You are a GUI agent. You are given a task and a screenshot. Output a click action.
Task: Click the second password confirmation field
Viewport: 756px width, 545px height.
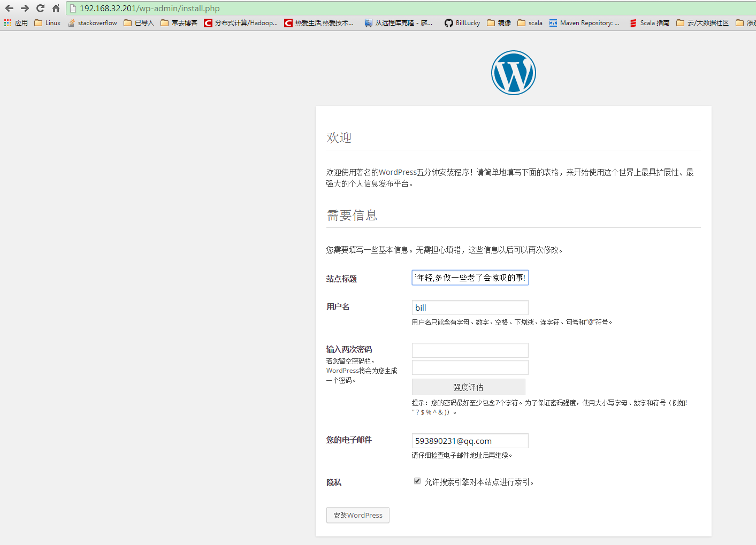coord(470,367)
